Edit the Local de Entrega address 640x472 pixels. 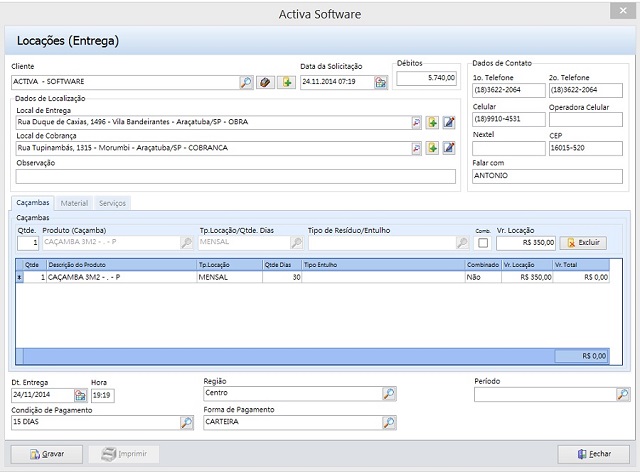pyautogui.click(x=449, y=122)
